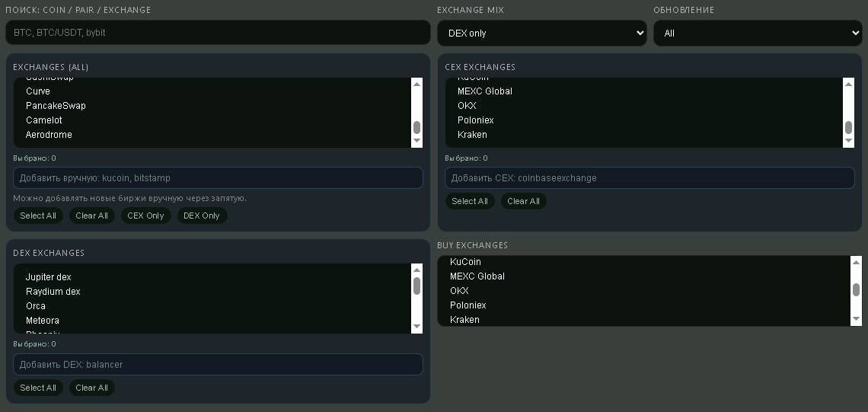Open the Обновление dropdown showing All
The height and width of the screenshot is (412, 868).
coord(758,34)
